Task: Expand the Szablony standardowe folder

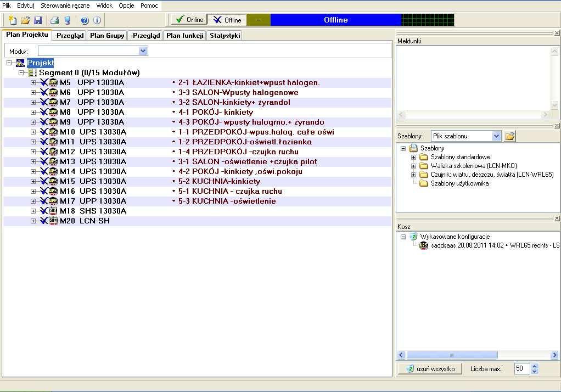Action: pyautogui.click(x=413, y=157)
